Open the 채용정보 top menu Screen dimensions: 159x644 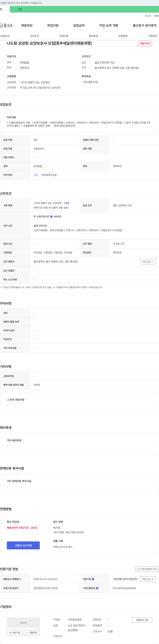click(x=27, y=25)
